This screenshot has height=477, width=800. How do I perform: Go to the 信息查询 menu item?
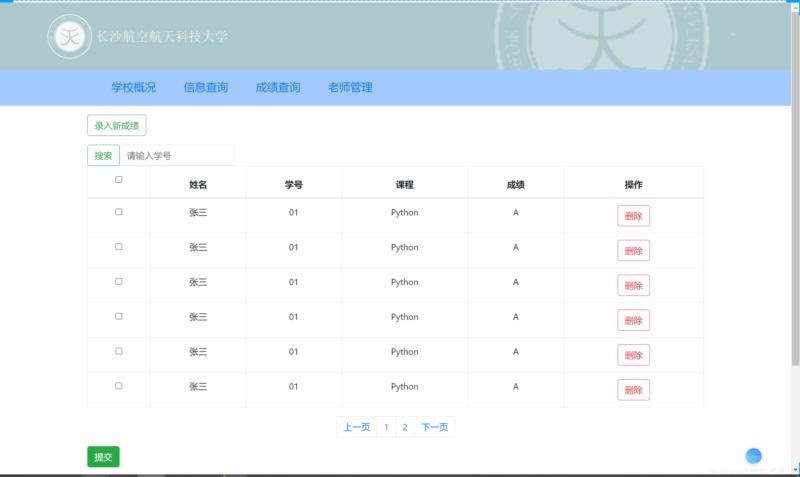206,87
